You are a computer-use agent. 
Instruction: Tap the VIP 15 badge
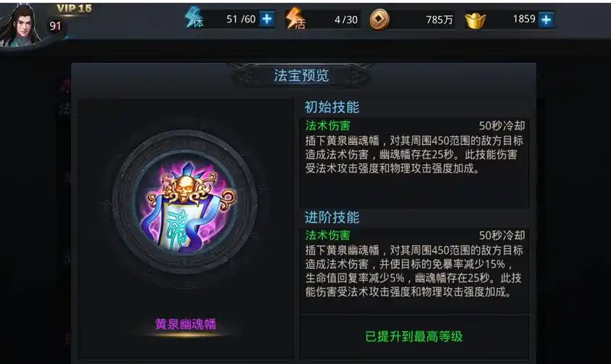click(75, 9)
